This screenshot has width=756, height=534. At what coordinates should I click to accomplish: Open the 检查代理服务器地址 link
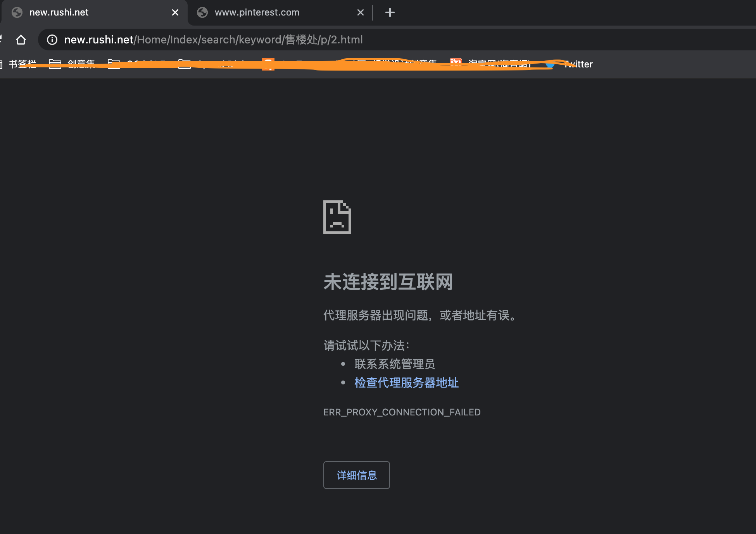[x=406, y=383]
